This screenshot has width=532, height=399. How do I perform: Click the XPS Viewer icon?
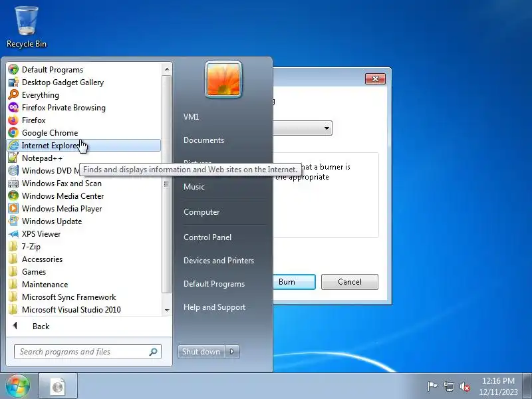pyautogui.click(x=13, y=234)
